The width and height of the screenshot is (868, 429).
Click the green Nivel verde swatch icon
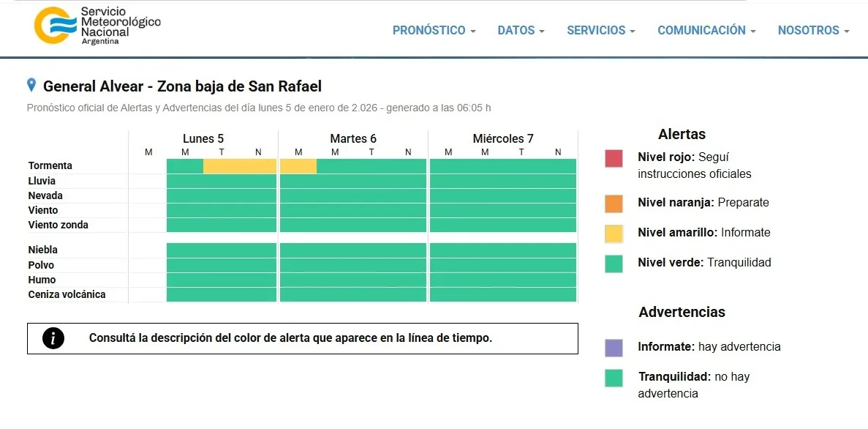click(x=613, y=263)
